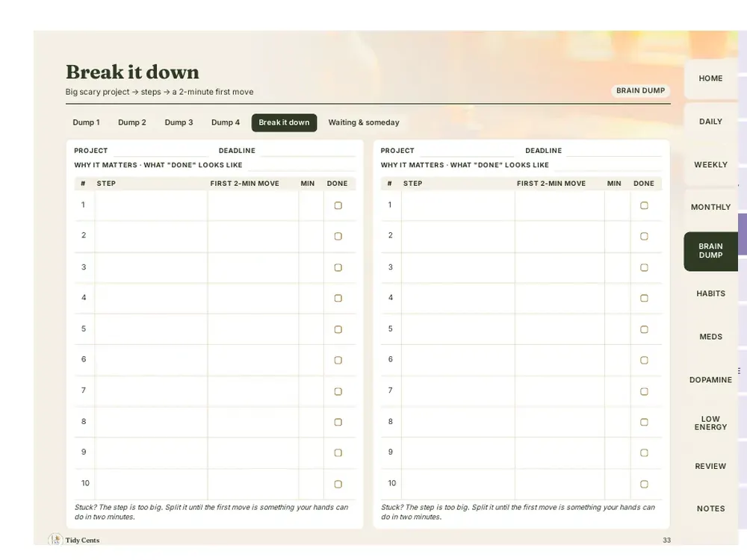Open the Dump 2 page tab
This screenshot has height=560, width=747.
click(x=132, y=122)
